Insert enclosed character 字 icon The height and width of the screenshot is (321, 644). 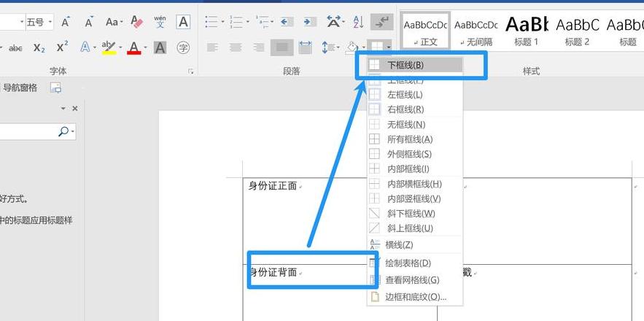[x=183, y=47]
